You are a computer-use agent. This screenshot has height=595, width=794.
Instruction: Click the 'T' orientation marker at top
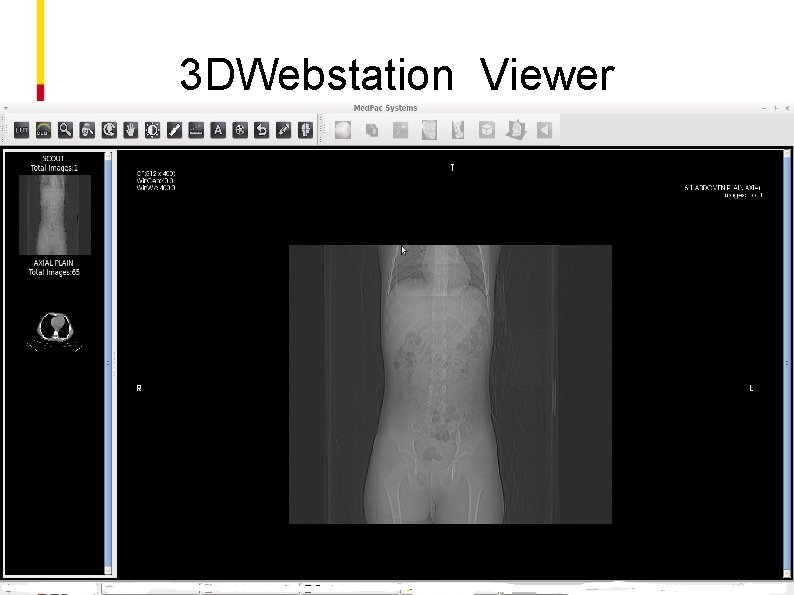tap(452, 168)
